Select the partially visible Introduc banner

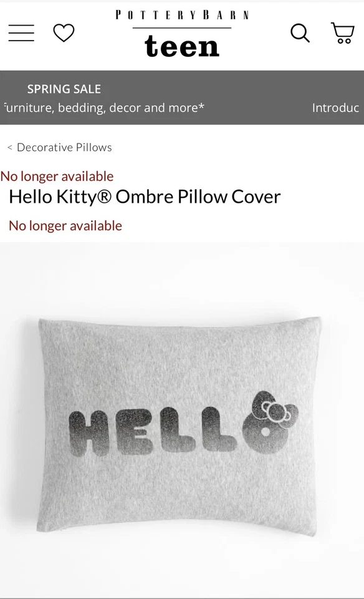tap(336, 108)
